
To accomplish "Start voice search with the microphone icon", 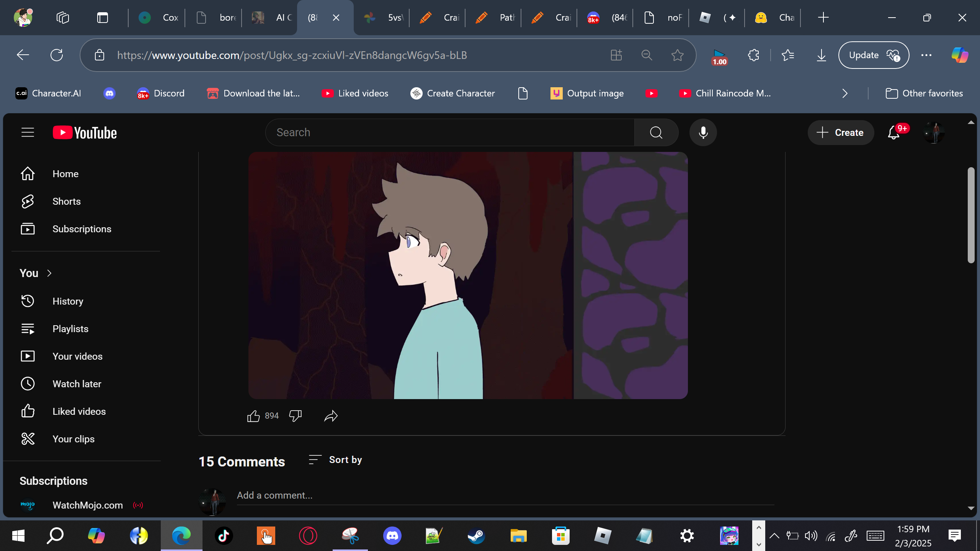I will [x=703, y=132].
